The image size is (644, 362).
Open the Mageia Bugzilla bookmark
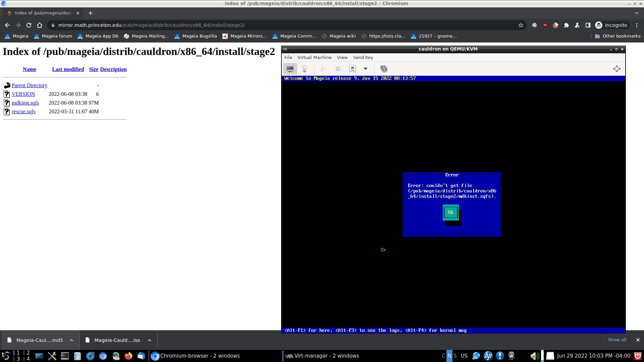pos(196,36)
